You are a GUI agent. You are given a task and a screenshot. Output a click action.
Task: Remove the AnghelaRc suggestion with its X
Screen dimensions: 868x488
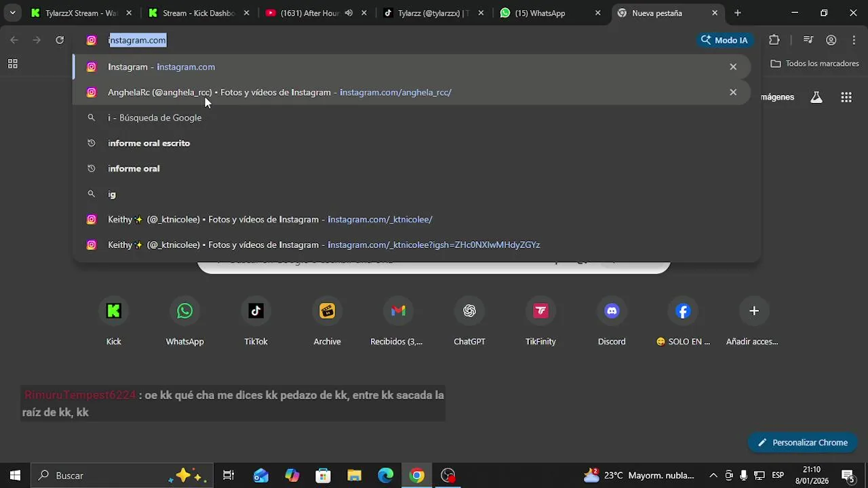[x=733, y=92]
